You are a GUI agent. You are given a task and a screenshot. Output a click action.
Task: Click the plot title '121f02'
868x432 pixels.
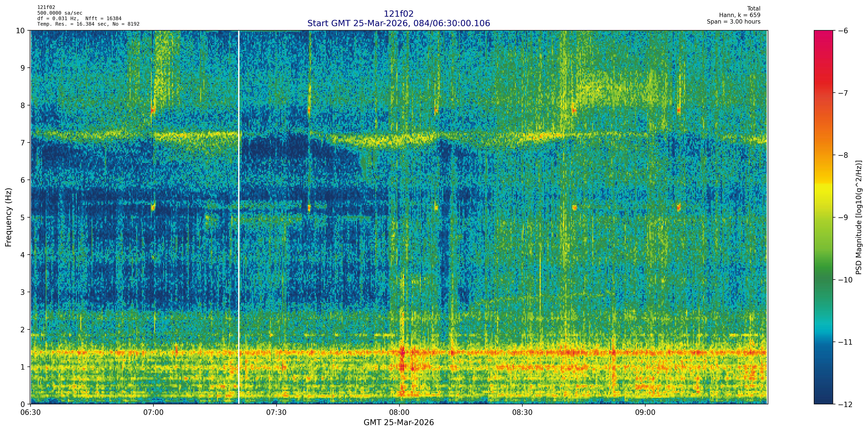398,14
